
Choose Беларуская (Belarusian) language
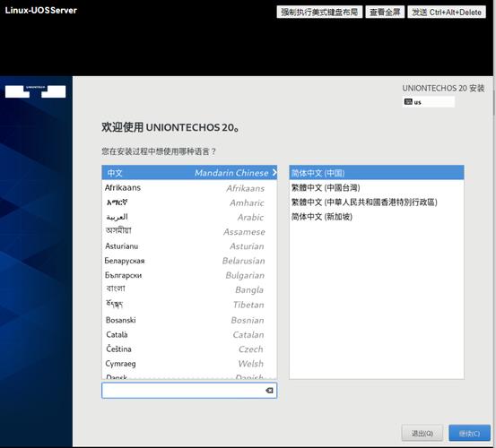tap(189, 261)
